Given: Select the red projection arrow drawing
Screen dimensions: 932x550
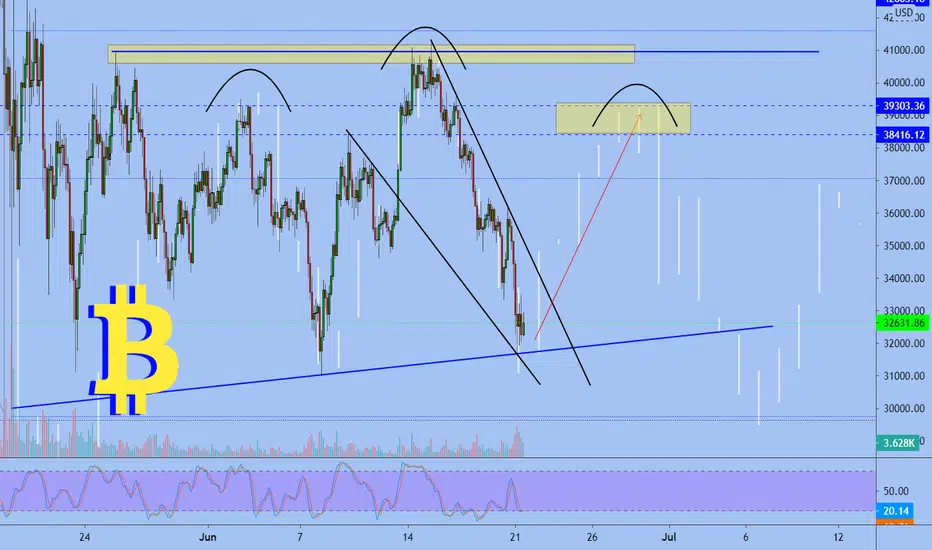Looking at the screenshot, I should 588,227.
